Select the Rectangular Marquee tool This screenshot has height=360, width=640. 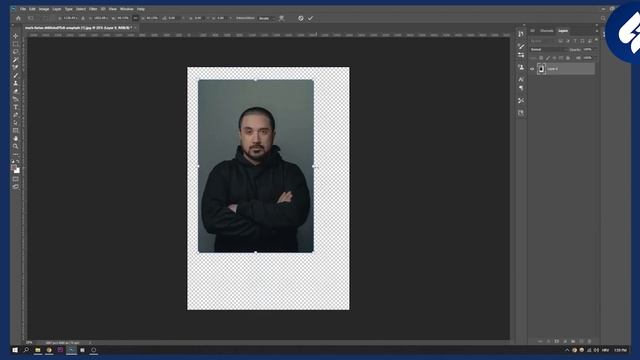pyautogui.click(x=16, y=44)
